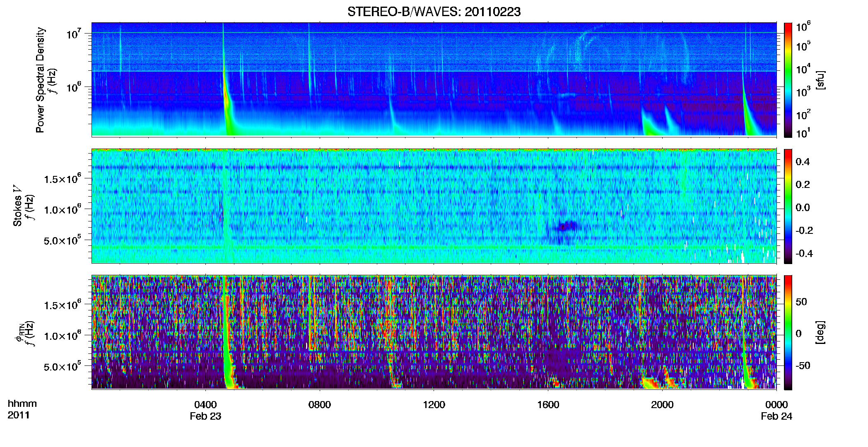Click the "hhmm" time format label
The image size is (868, 447).
(22, 404)
